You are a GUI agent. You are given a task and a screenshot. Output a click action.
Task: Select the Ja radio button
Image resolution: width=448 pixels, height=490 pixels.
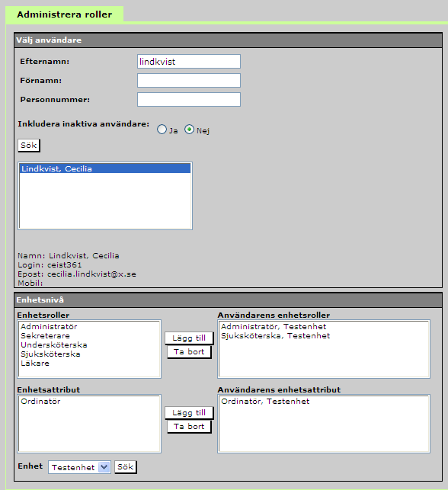pos(162,130)
